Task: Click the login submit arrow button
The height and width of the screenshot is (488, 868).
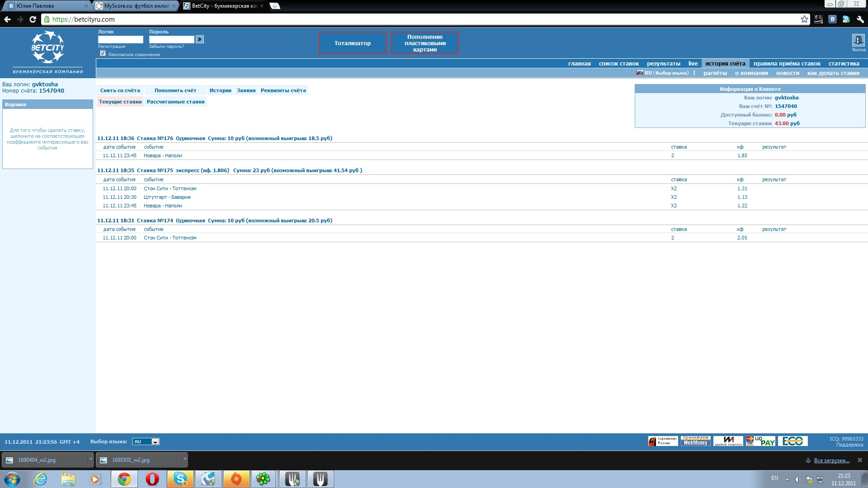Action: (200, 39)
